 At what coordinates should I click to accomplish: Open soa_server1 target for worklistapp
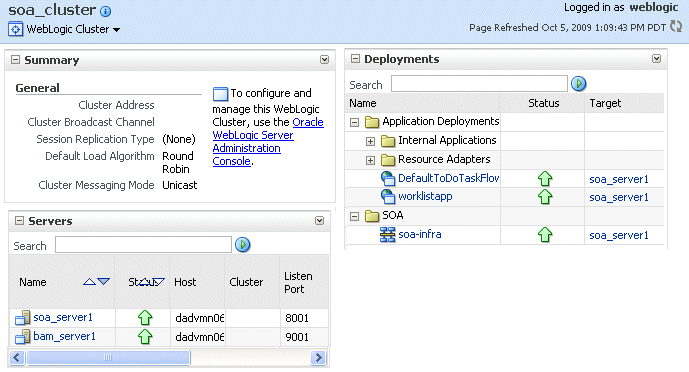click(619, 198)
